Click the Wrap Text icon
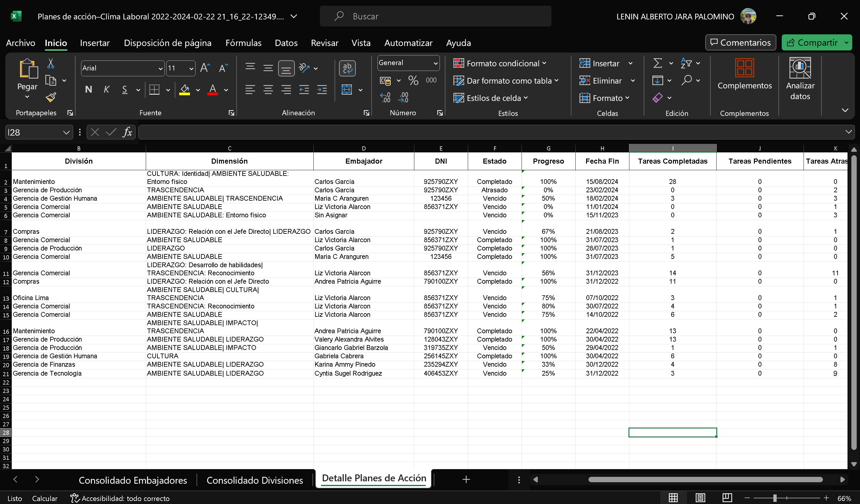Image resolution: width=860 pixels, height=504 pixels. (x=347, y=68)
